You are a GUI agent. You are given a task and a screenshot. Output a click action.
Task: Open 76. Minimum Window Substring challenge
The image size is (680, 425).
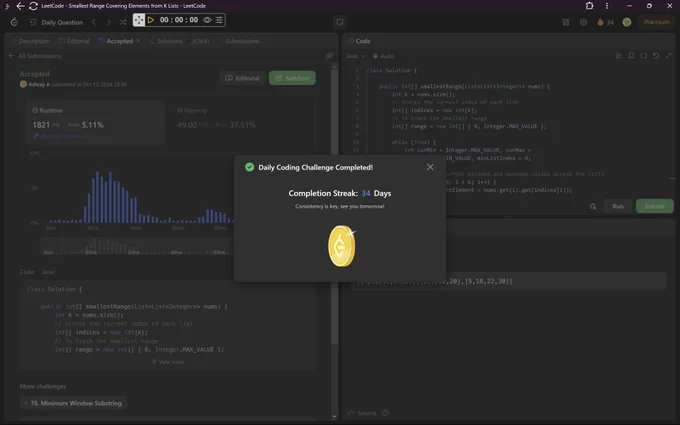pyautogui.click(x=73, y=403)
